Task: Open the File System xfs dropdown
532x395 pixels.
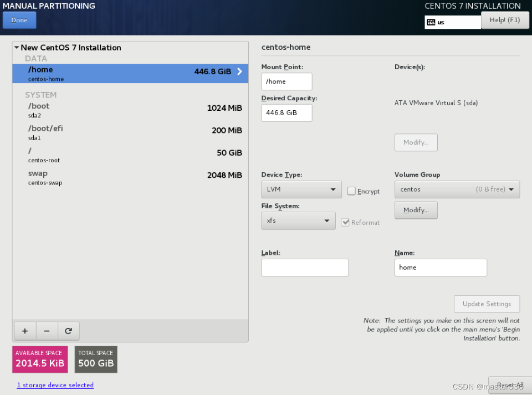Action: [x=298, y=220]
